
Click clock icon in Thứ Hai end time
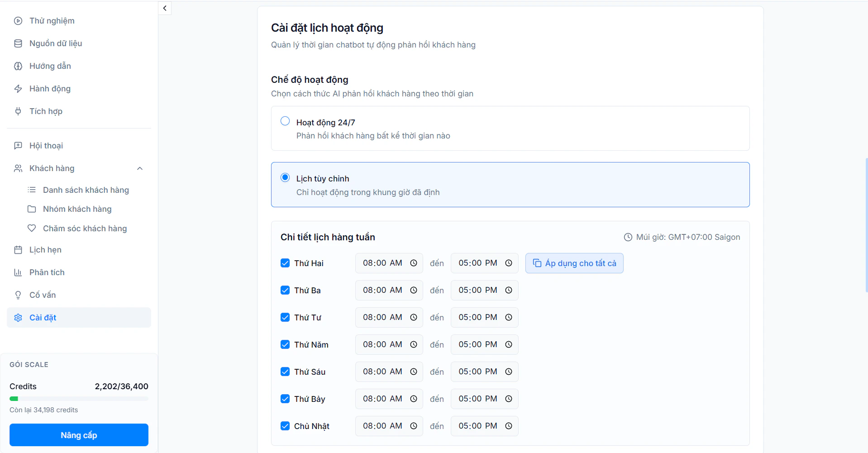[x=509, y=263]
